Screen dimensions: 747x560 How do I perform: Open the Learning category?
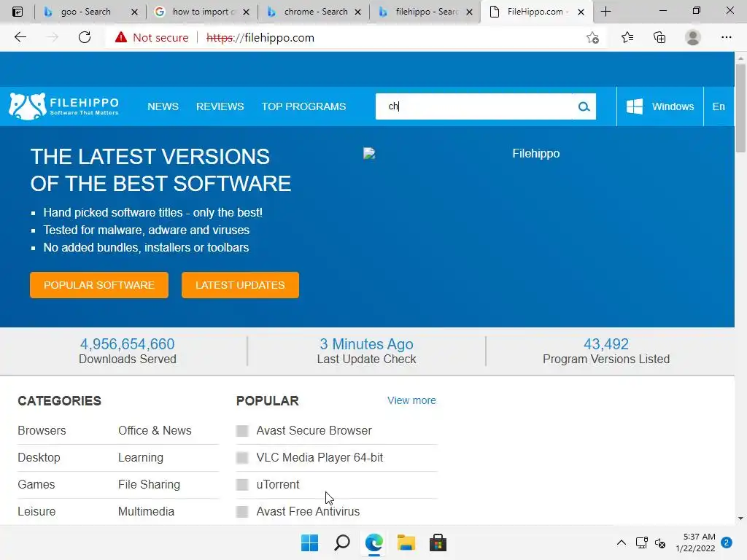141,458
